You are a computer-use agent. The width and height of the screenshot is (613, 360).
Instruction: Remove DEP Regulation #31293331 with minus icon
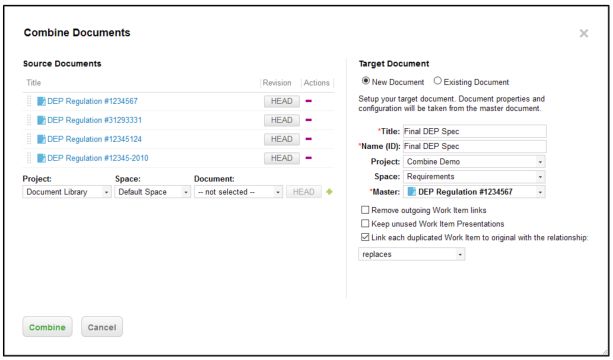[308, 120]
